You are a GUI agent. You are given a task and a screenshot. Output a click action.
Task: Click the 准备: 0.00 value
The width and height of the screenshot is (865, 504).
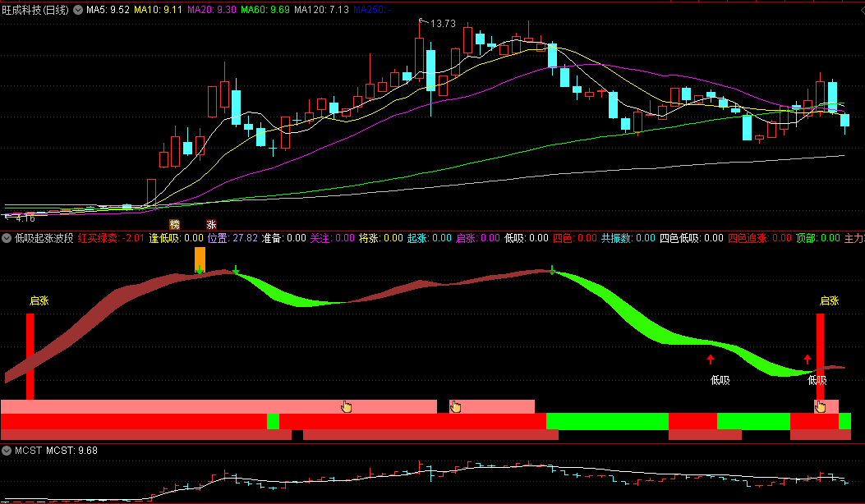[x=284, y=238]
